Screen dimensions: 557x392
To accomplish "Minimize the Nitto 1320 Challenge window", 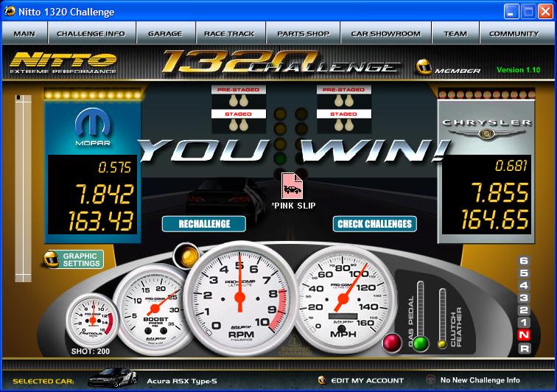I will pyautogui.click(x=511, y=12).
